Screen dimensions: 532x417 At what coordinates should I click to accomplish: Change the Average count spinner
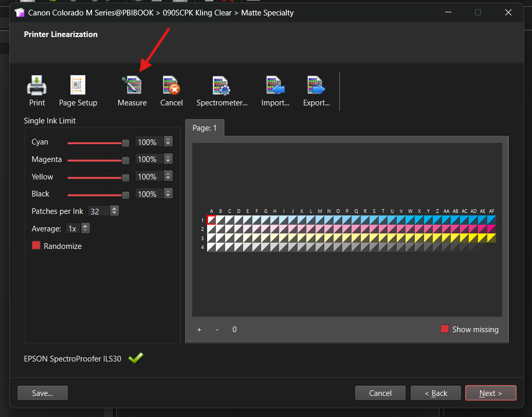(x=85, y=228)
